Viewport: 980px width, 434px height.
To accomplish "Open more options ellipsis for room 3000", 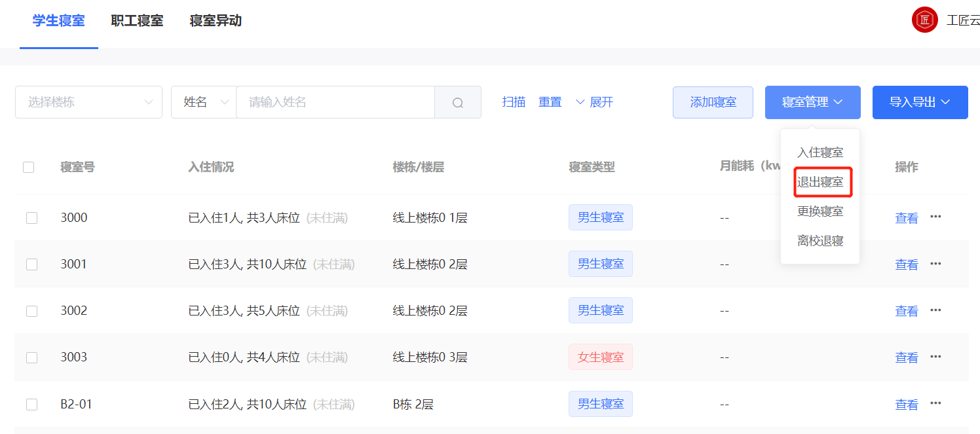I will pyautogui.click(x=935, y=217).
